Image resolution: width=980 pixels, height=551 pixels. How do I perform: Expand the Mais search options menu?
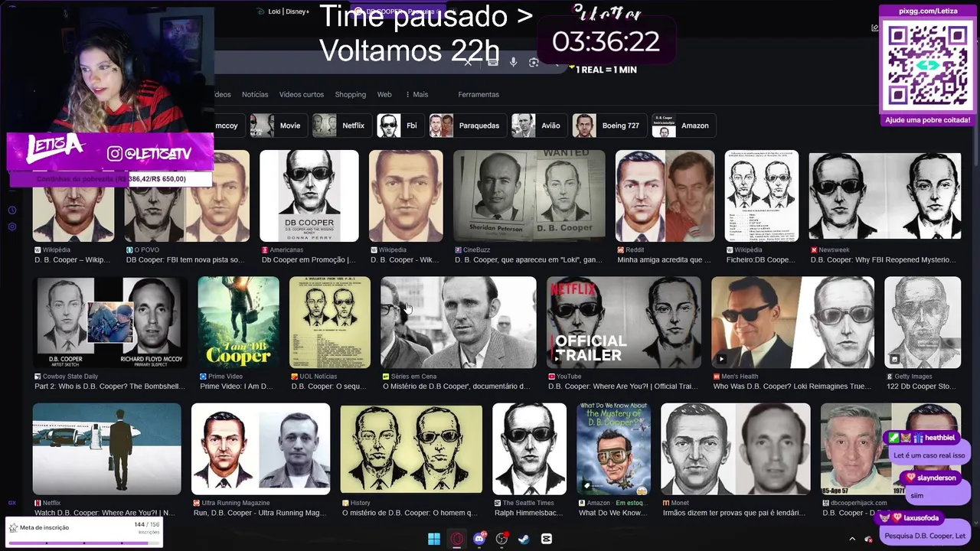[417, 94]
